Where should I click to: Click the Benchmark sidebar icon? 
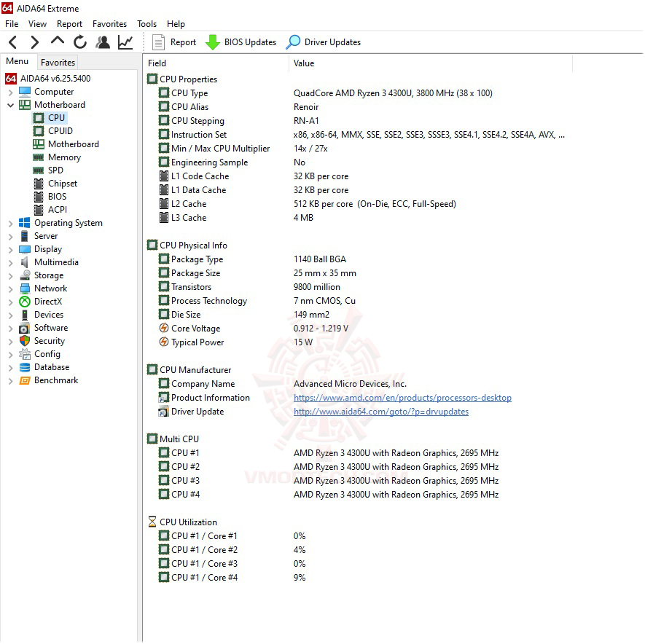click(x=24, y=380)
